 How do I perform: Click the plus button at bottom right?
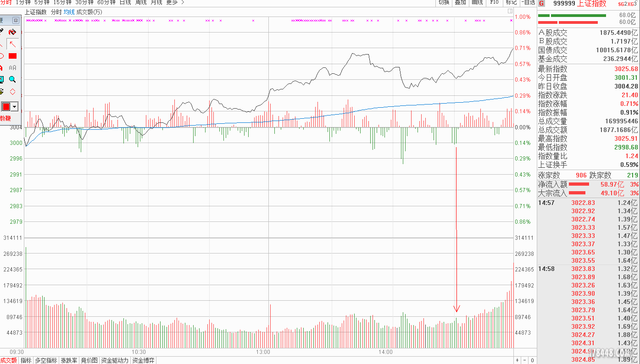tap(518, 360)
